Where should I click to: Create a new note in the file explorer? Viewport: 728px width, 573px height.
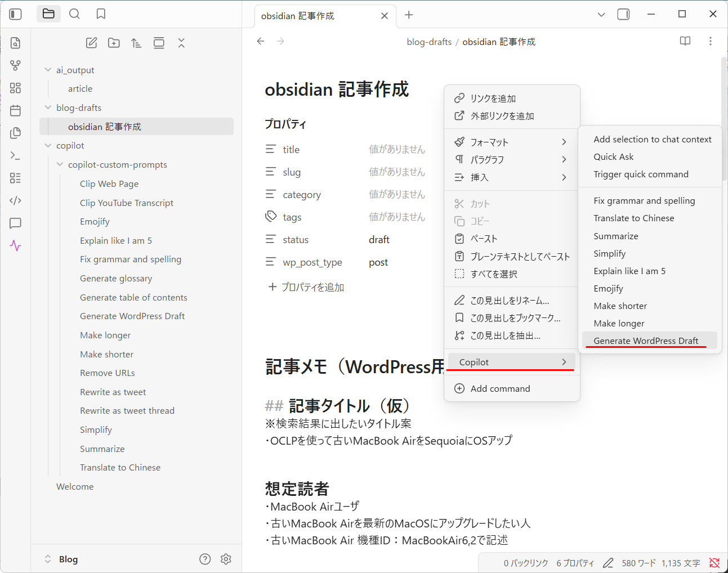coord(91,42)
